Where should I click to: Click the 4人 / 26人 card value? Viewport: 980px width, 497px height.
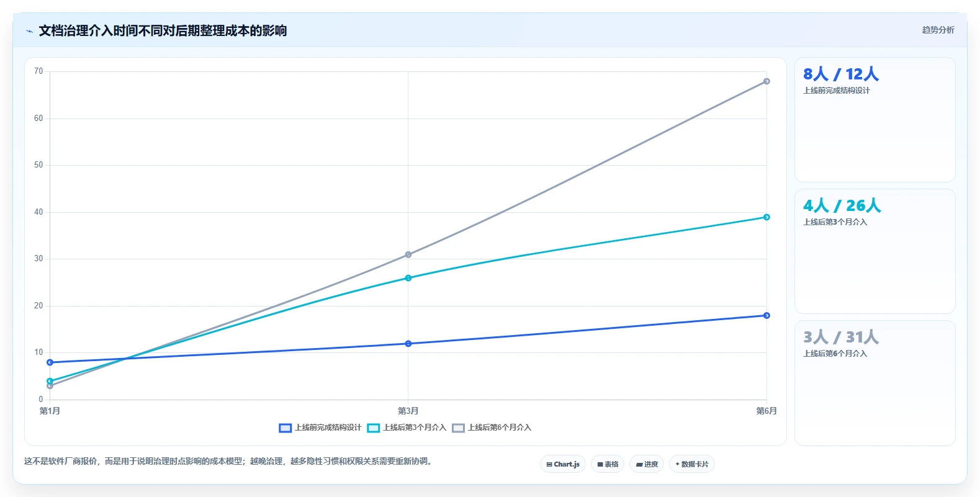pyautogui.click(x=842, y=206)
